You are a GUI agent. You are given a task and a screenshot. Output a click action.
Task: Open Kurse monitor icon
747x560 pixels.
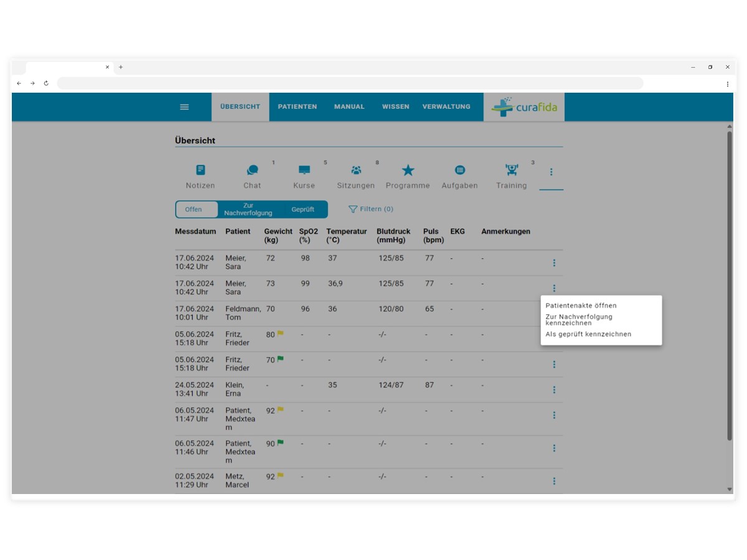click(x=304, y=170)
